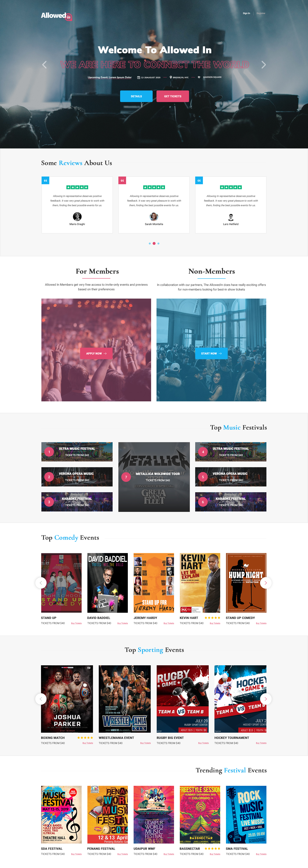
Task: Click the calendar icon beside event date
Action: [x=138, y=78]
